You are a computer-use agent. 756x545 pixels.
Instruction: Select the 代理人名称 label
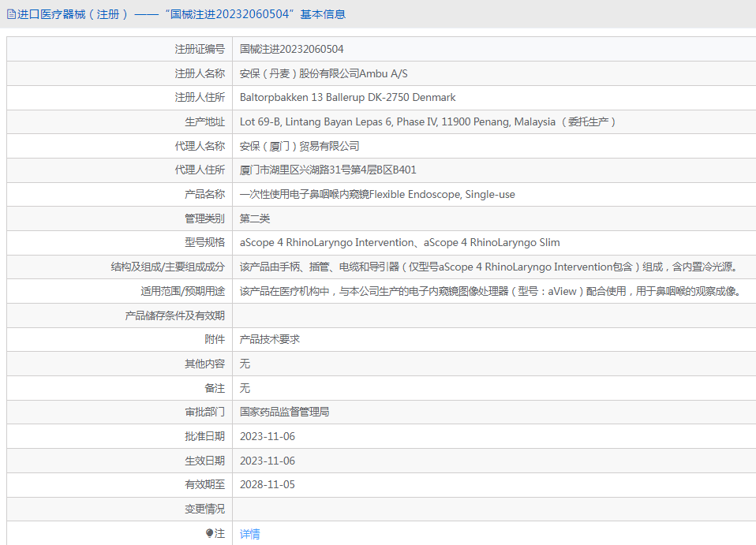click(200, 146)
